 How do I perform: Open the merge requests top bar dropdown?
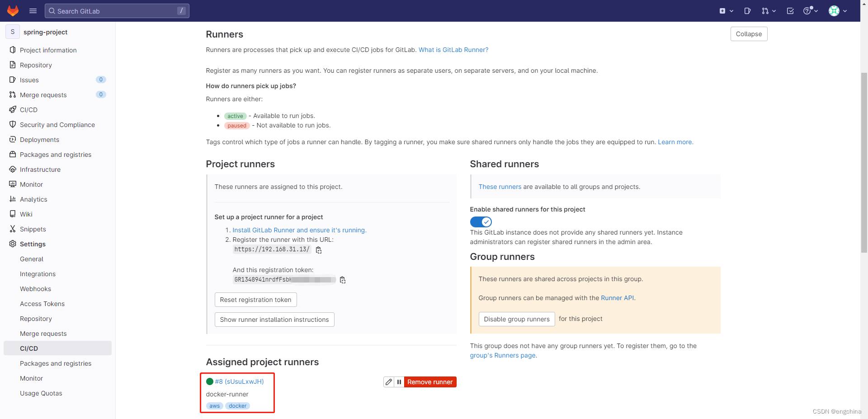point(769,11)
